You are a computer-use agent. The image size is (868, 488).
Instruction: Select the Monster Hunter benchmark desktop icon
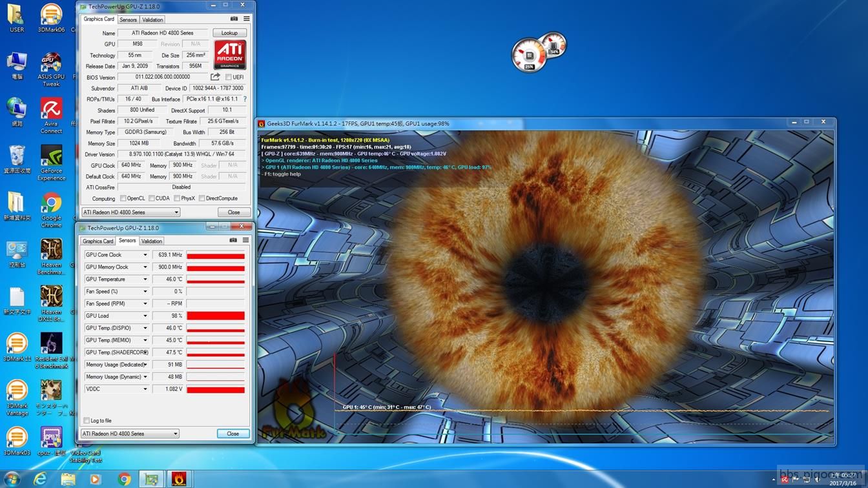[51, 398]
